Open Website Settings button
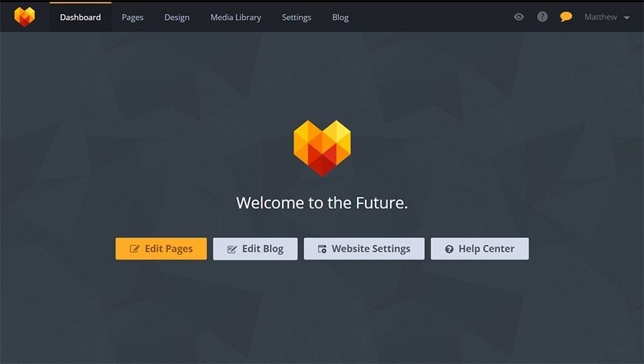Viewport: 644px width, 364px height. [364, 249]
